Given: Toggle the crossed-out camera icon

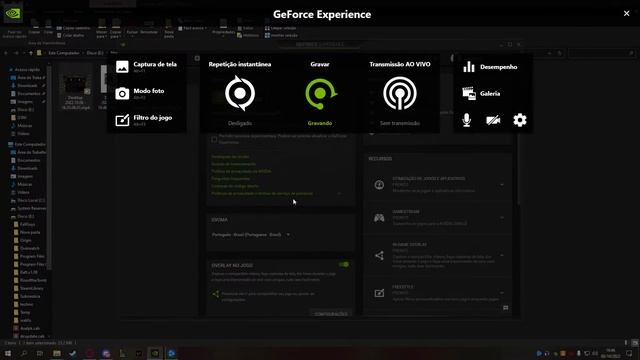Looking at the screenshot, I should (493, 120).
